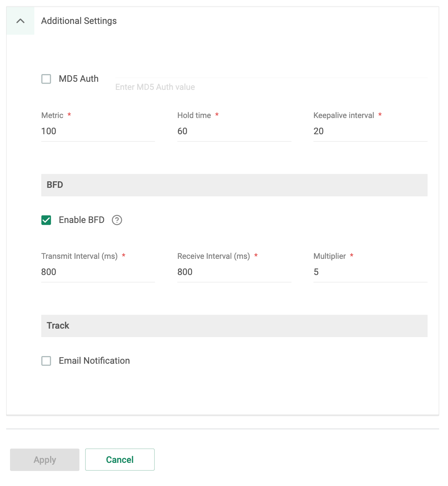Check the MD5 Auth checkbox

(46, 79)
